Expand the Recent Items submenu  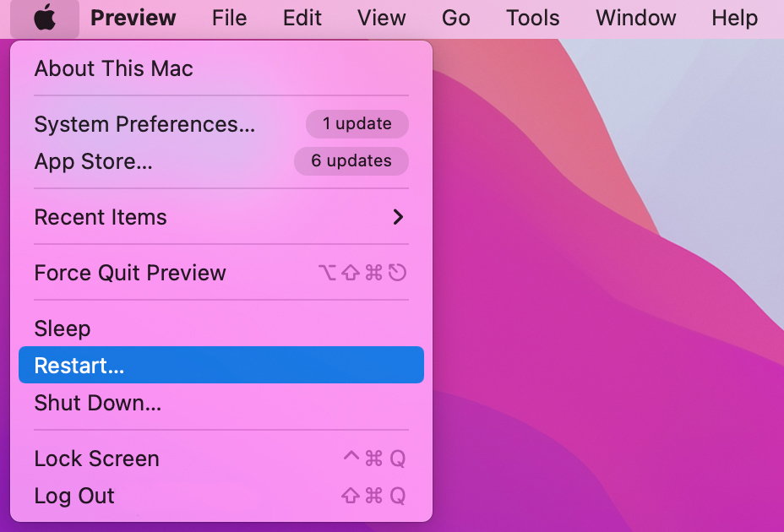click(101, 217)
